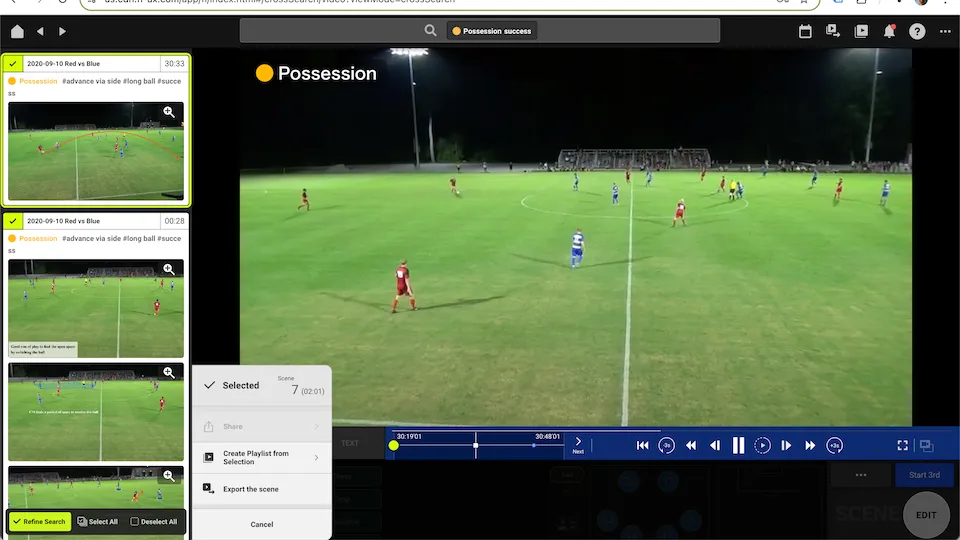Remove the Possession success search tag
This screenshot has width=960, height=540.
[x=492, y=31]
